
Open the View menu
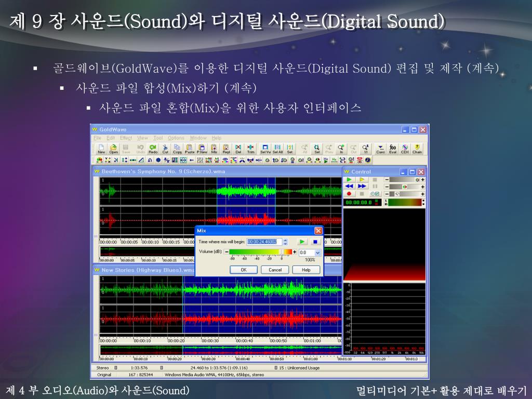coord(142,138)
